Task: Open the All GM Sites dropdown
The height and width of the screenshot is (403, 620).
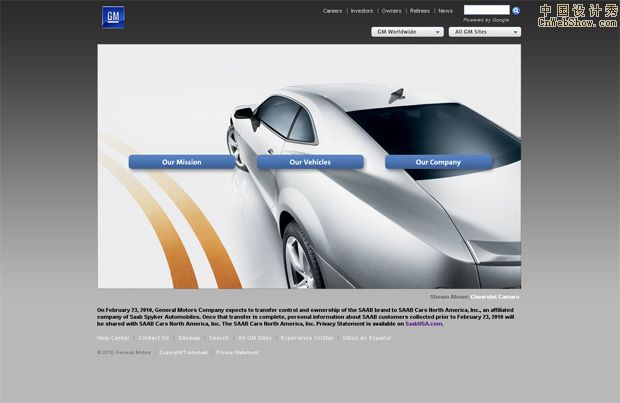Action: pyautogui.click(x=485, y=32)
